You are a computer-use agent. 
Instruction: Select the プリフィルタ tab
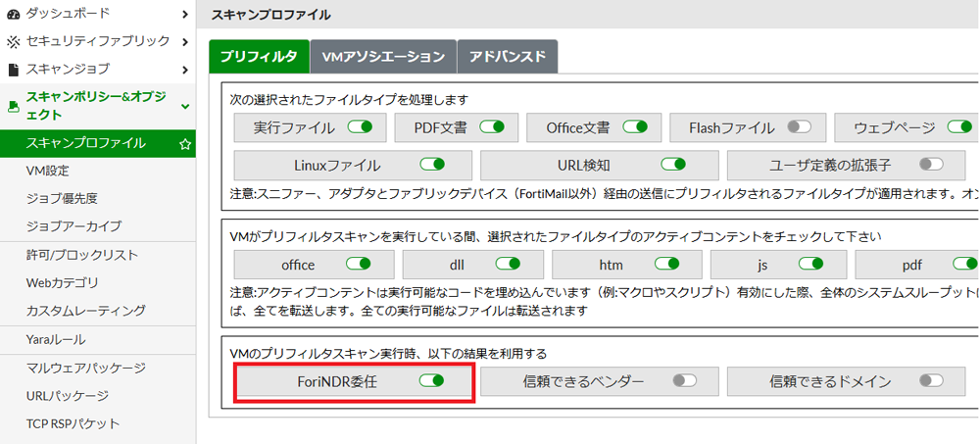260,57
